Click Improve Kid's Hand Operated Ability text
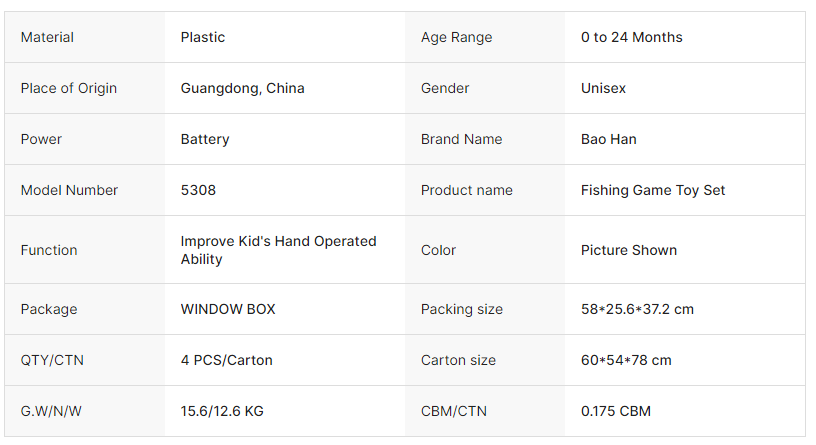Image resolution: width=816 pixels, height=445 pixels. coord(278,250)
